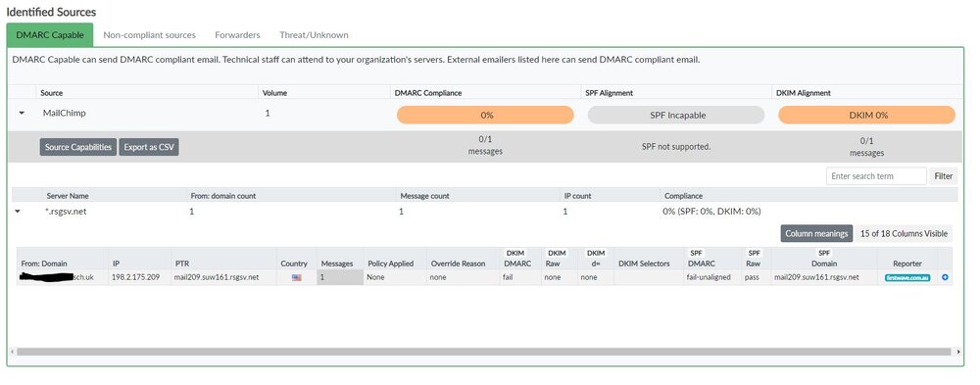Viewport: 980px width, 385px height.
Task: Open the Forwarders tab
Action: coord(237,35)
